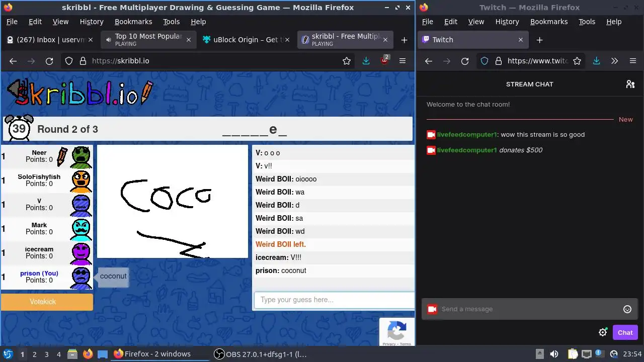
Task: Click the skribbl.io logo
Action: 79,93
